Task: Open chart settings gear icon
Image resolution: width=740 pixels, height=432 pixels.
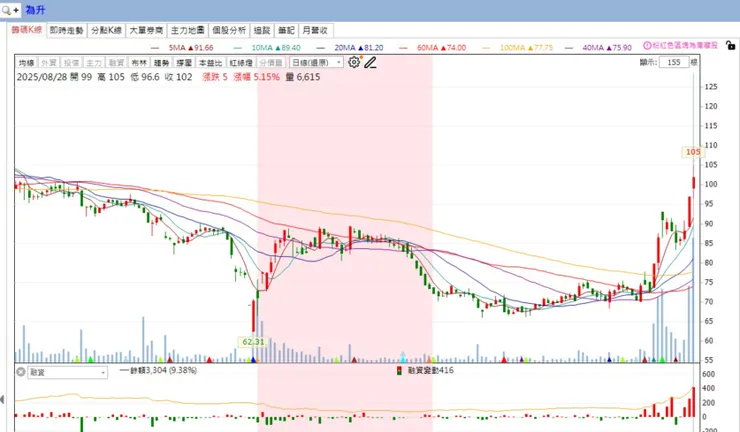Action: (x=354, y=62)
